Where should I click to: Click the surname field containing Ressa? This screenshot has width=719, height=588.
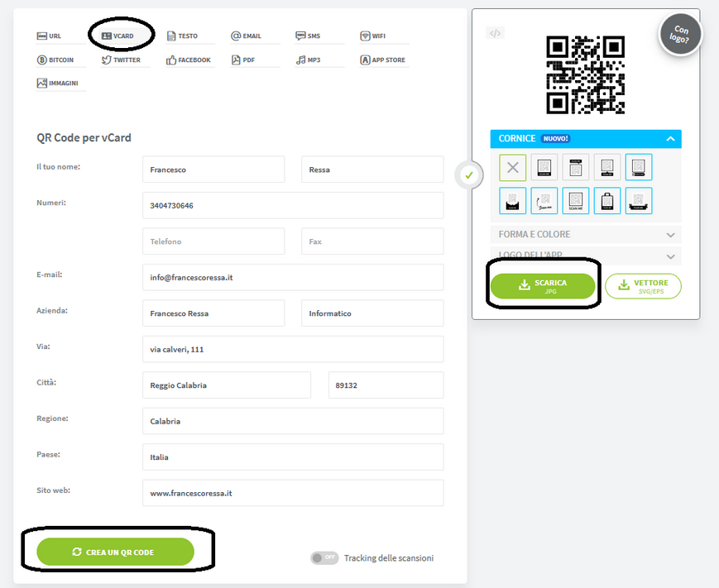point(372,170)
